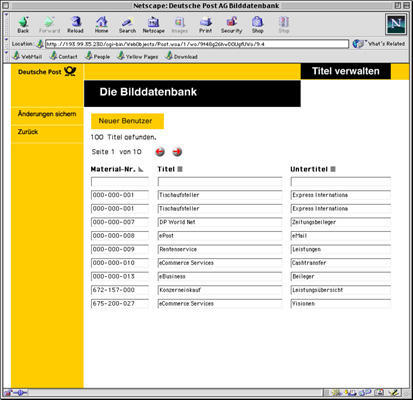This screenshot has height=400, width=413.
Task: Click sort square next to Titel
Action: (x=180, y=169)
